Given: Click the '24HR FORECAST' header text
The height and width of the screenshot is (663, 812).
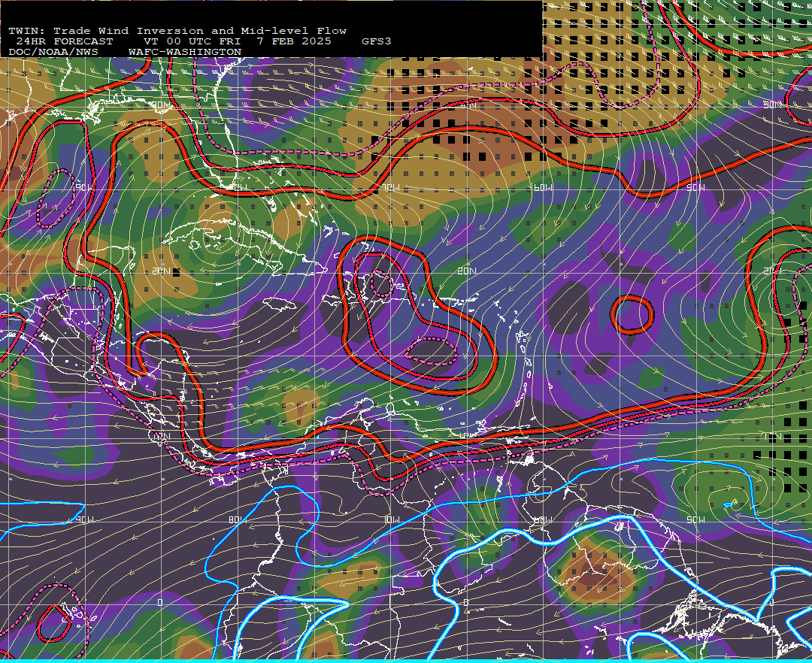Looking at the screenshot, I should [64, 41].
